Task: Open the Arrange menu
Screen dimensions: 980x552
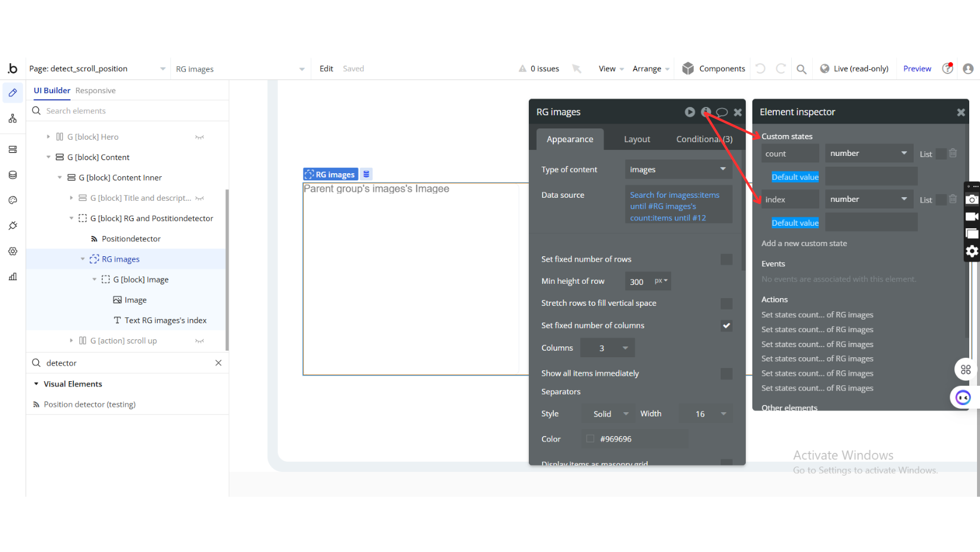Action: pos(651,69)
